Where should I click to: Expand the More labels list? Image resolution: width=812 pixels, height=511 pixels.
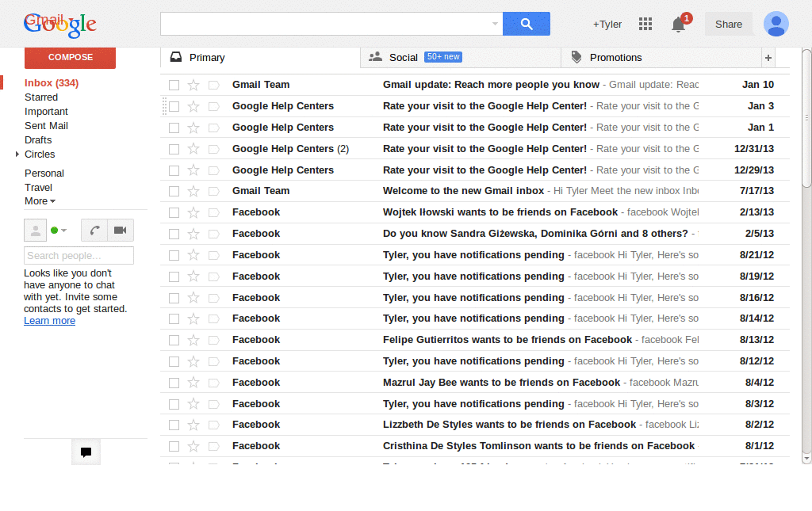point(40,201)
